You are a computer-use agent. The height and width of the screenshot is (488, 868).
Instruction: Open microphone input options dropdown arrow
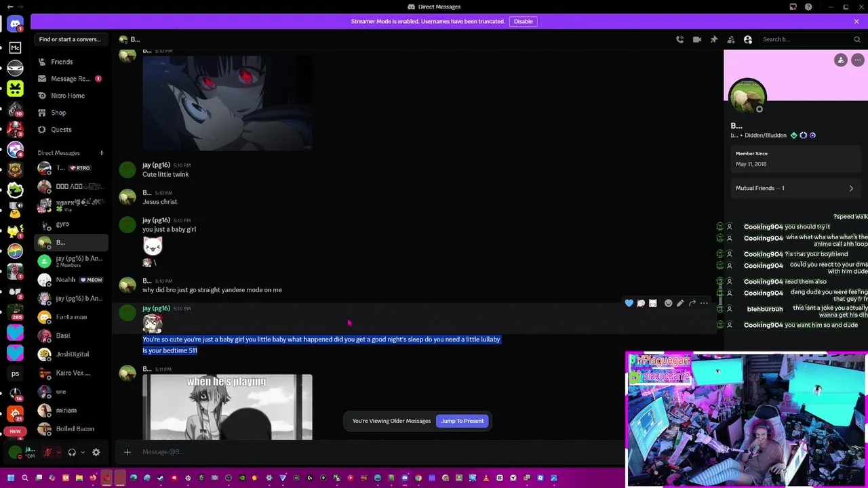58,452
